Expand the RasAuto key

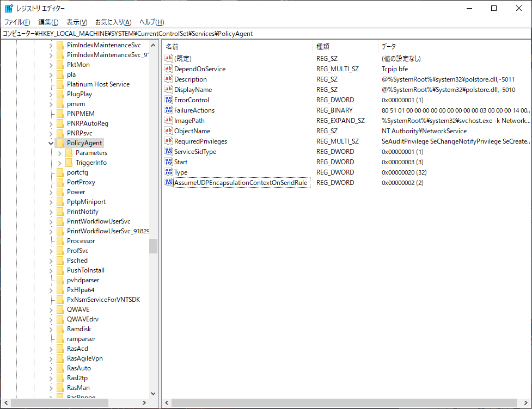(51, 368)
